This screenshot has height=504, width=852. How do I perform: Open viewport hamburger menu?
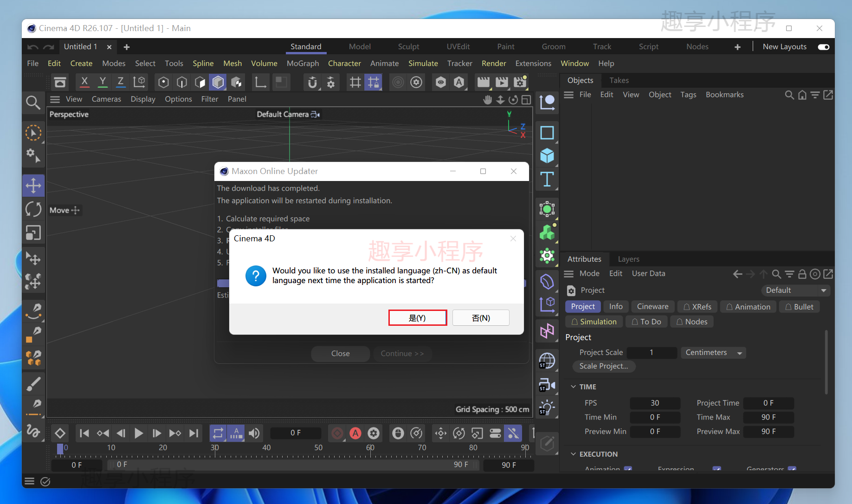point(55,99)
